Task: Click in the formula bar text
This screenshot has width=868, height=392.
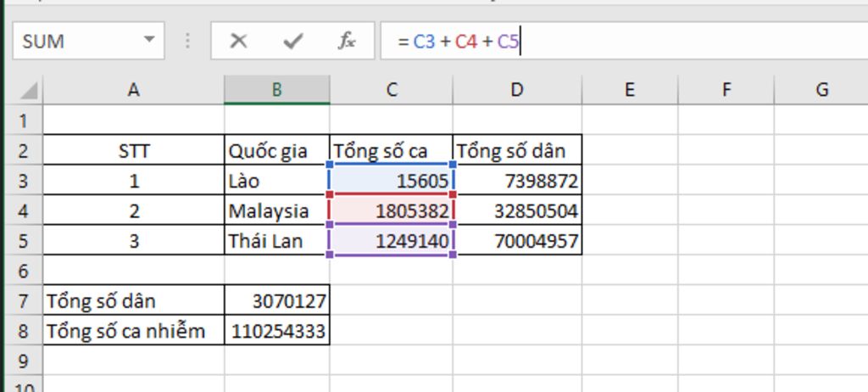Action: 623,41
